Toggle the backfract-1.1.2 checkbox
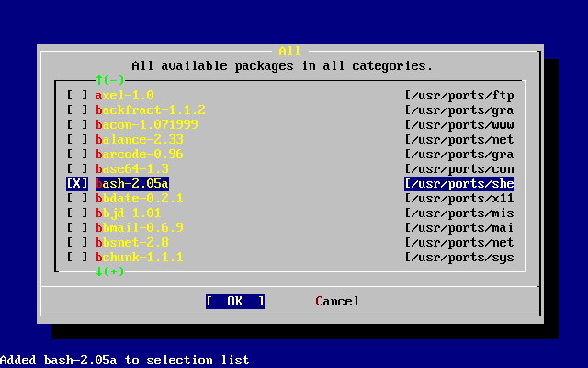The width and height of the screenshot is (588, 368). coord(77,109)
